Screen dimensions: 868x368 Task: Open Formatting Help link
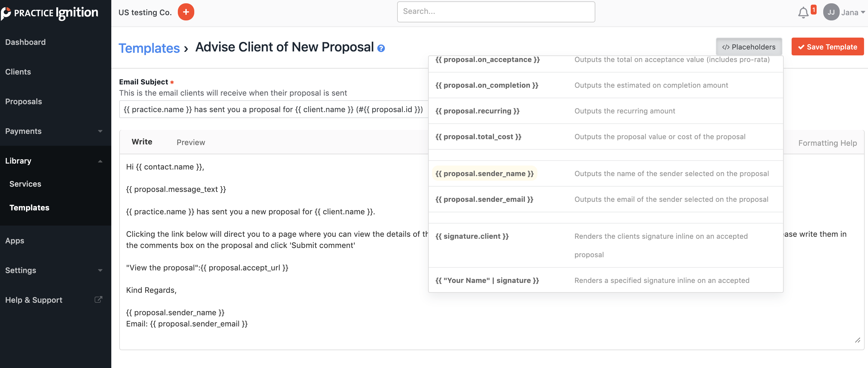827,143
